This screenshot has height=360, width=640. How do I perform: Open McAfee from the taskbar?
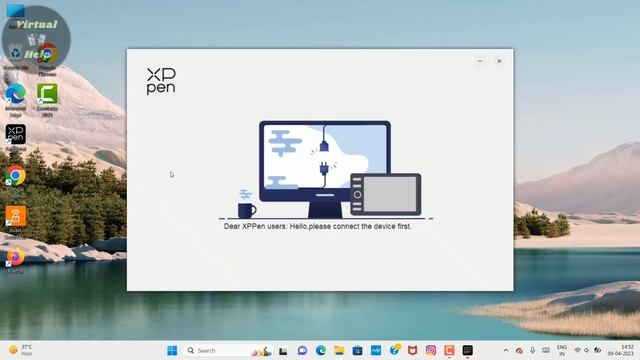coord(413,350)
